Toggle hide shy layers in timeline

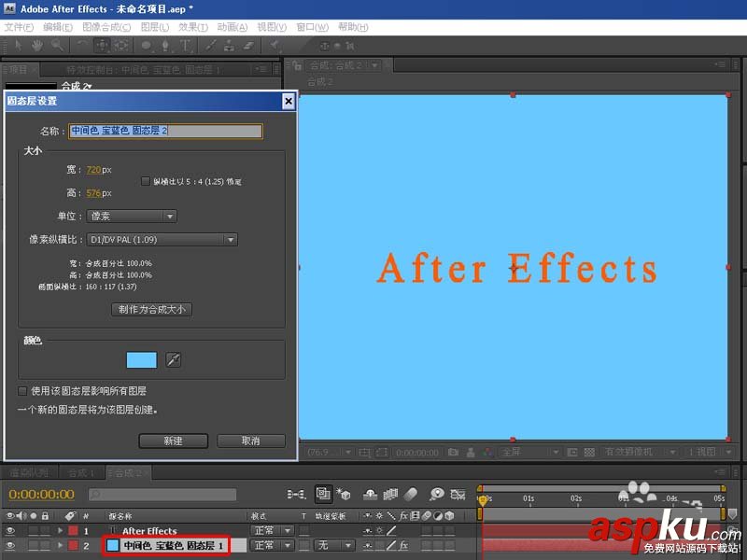tap(370, 495)
